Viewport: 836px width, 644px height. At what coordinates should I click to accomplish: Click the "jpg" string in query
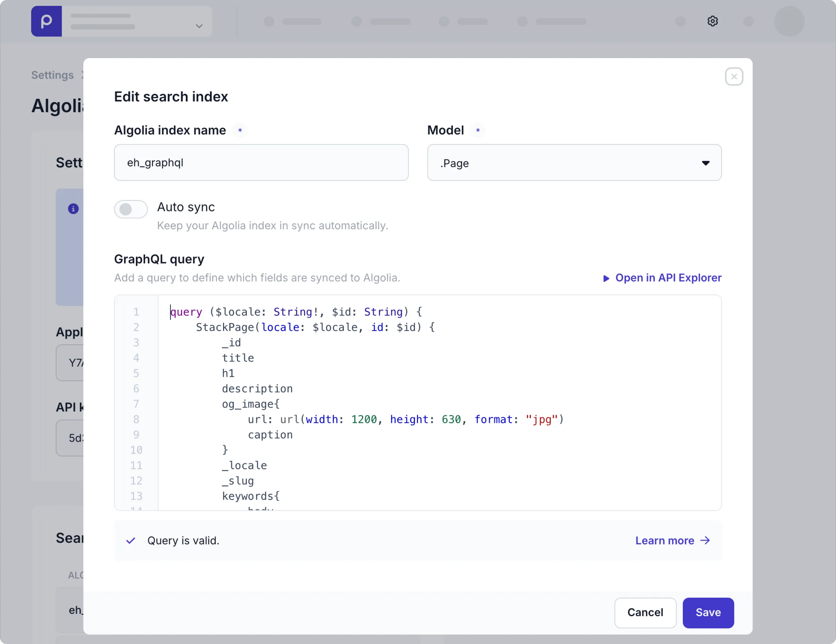point(542,419)
